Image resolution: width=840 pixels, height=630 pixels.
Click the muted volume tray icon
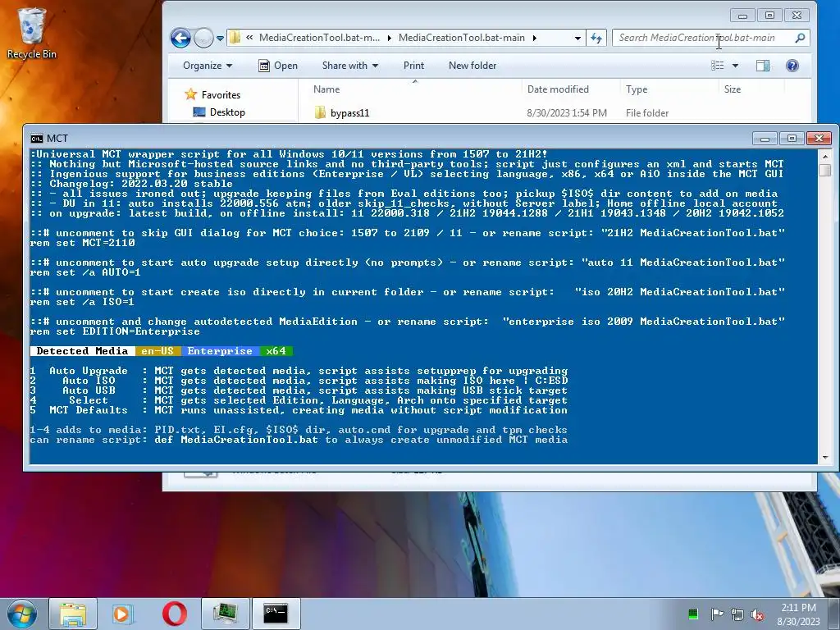[x=757, y=614]
